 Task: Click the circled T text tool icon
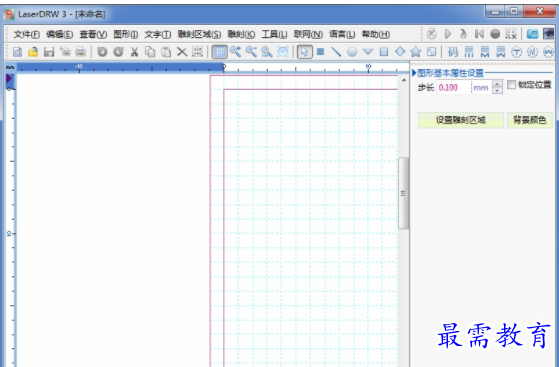point(516,52)
